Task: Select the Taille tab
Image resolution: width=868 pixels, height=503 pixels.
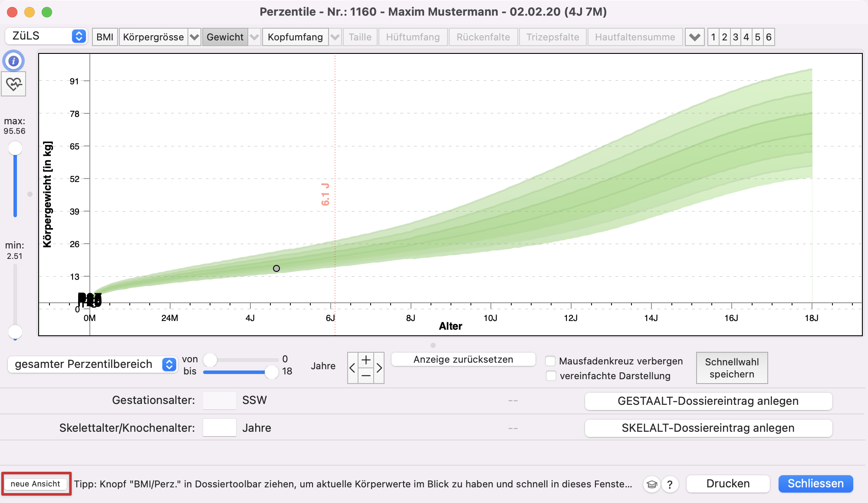Action: [360, 37]
